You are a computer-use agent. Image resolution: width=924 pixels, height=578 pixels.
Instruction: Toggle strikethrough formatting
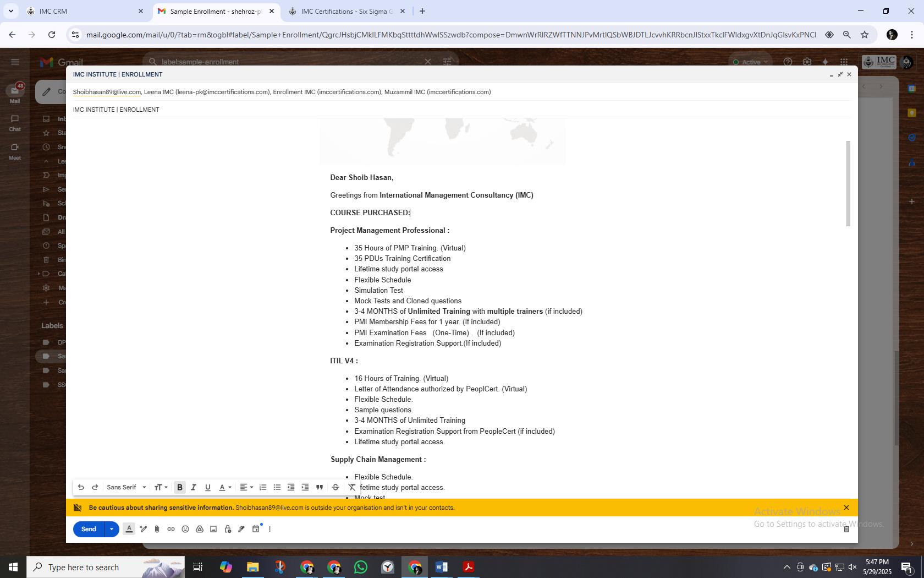tap(335, 487)
